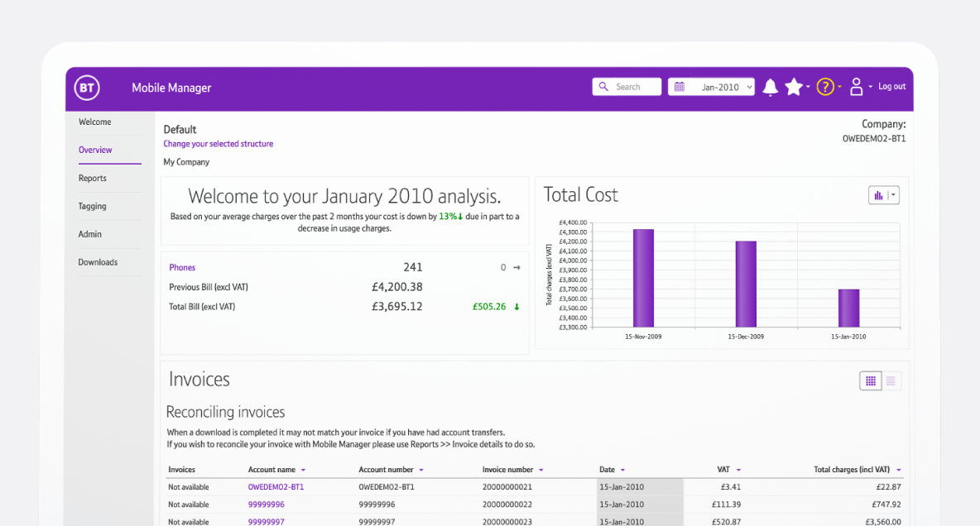This screenshot has width=980, height=526.
Task: Click the calendar icon in the date picker
Action: pos(680,87)
